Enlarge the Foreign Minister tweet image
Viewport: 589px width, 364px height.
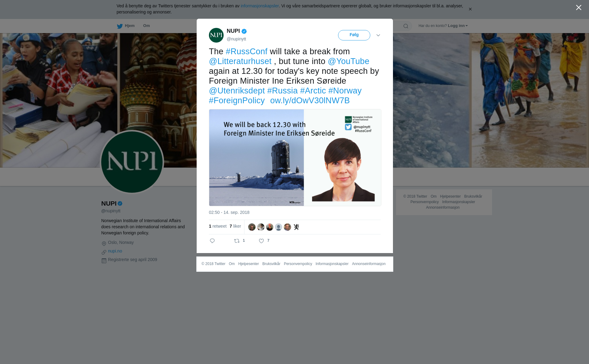(295, 157)
